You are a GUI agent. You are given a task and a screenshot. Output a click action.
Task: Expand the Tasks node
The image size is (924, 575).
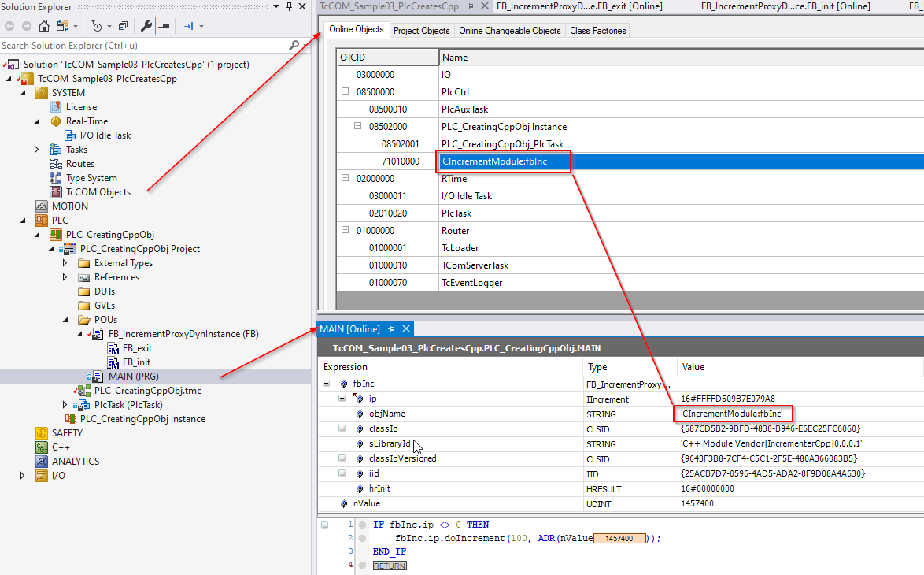point(36,149)
